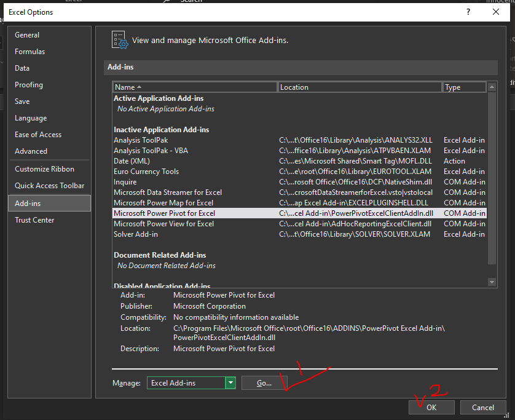Dismiss dialog with Cancel button

(483, 408)
